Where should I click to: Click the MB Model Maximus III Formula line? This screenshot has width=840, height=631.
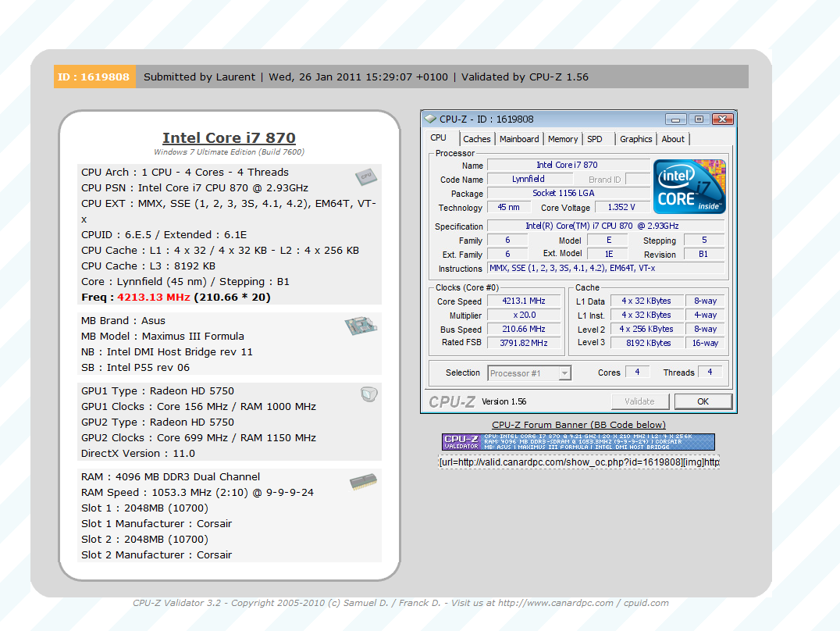pyautogui.click(x=163, y=336)
